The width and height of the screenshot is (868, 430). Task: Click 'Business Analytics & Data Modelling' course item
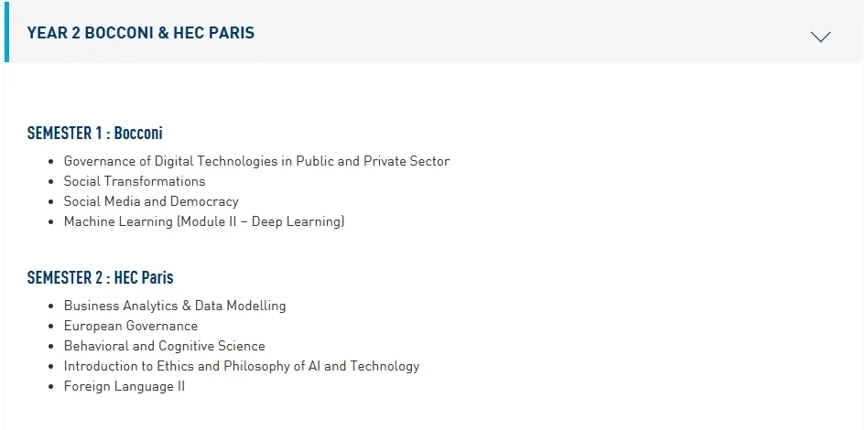(175, 306)
